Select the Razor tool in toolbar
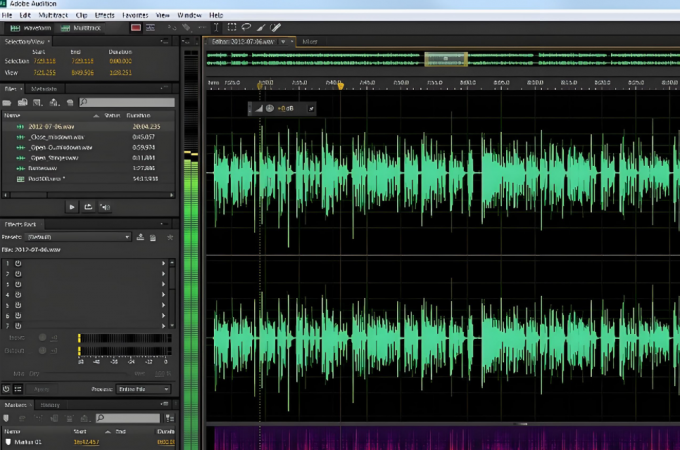The height and width of the screenshot is (450, 680). click(x=186, y=28)
